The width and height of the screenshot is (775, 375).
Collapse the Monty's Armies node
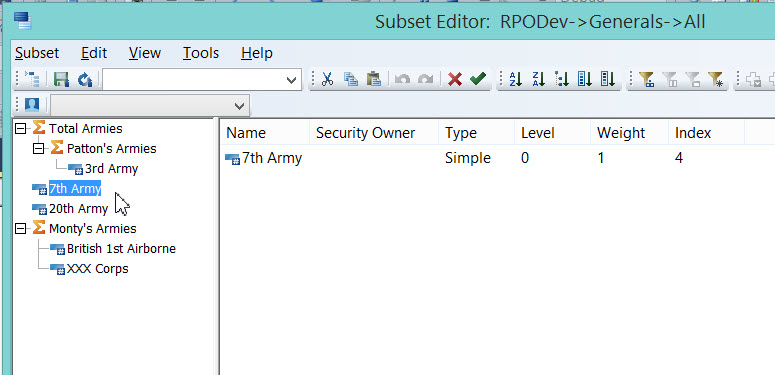click(20, 229)
